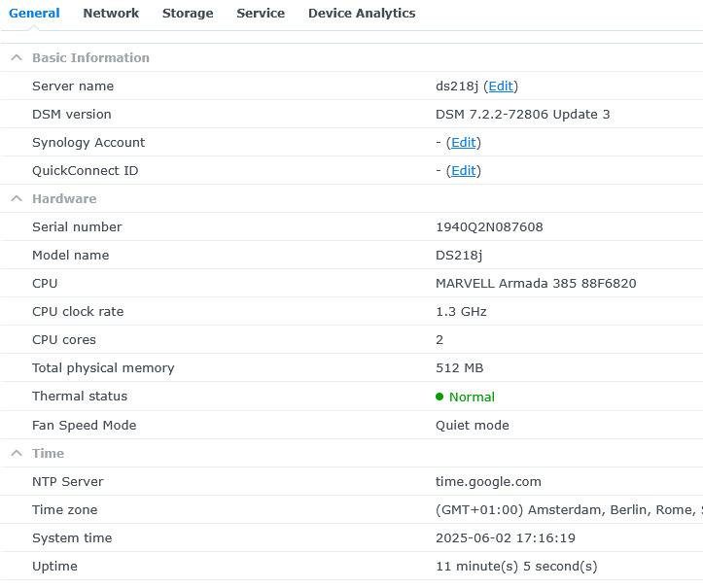Click the GMT+01:00 time zone value
Viewport: 703px width, 588px height.
tap(569, 509)
